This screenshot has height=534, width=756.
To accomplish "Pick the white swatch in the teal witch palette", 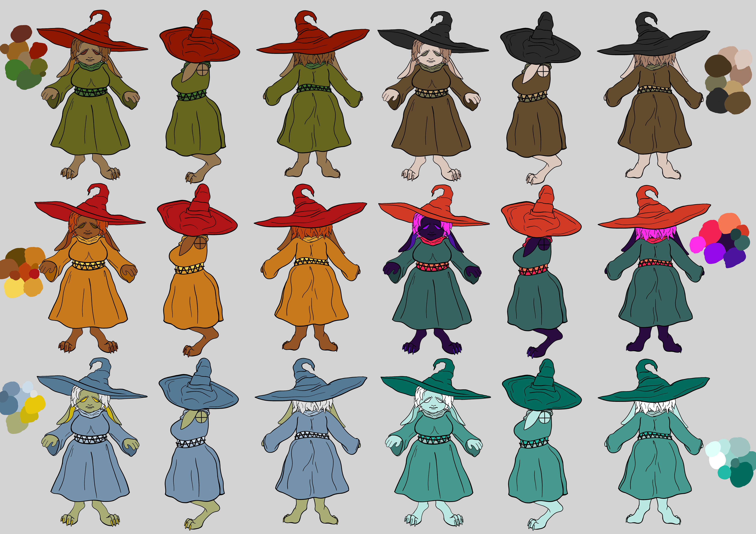I will tap(717, 460).
